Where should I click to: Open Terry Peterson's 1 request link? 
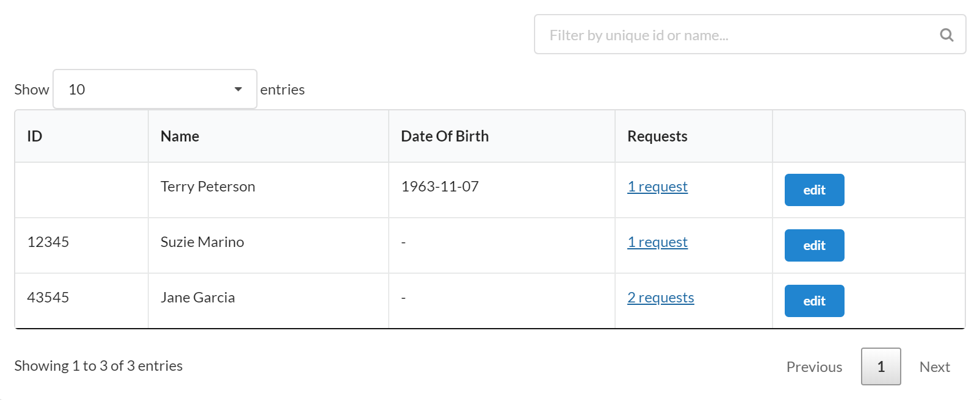(x=657, y=187)
